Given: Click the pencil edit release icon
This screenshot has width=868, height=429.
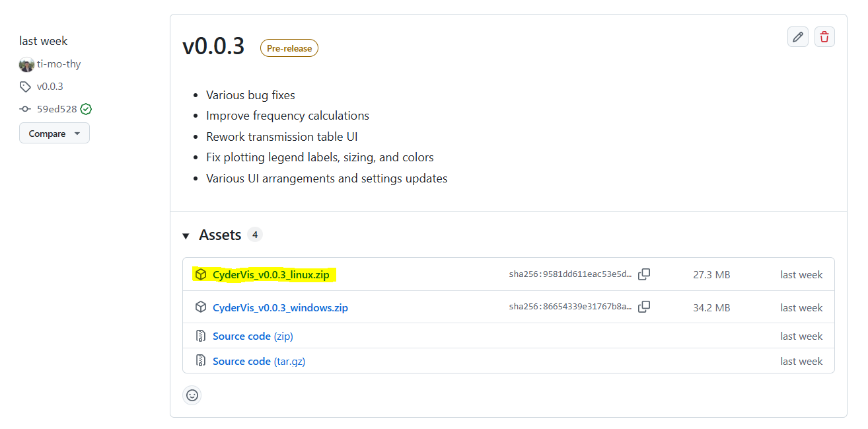Looking at the screenshot, I should pos(798,37).
